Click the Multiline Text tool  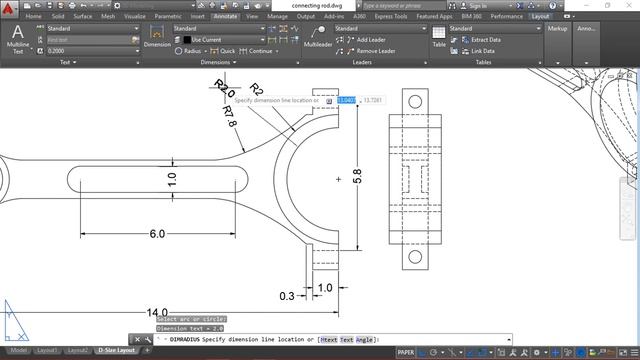[x=18, y=40]
